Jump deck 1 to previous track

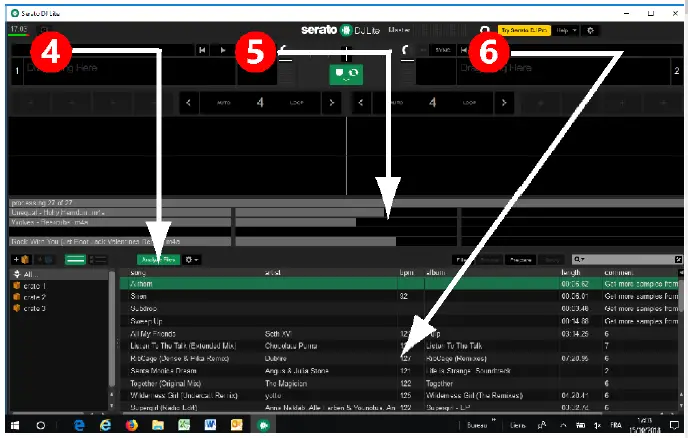click(x=202, y=50)
